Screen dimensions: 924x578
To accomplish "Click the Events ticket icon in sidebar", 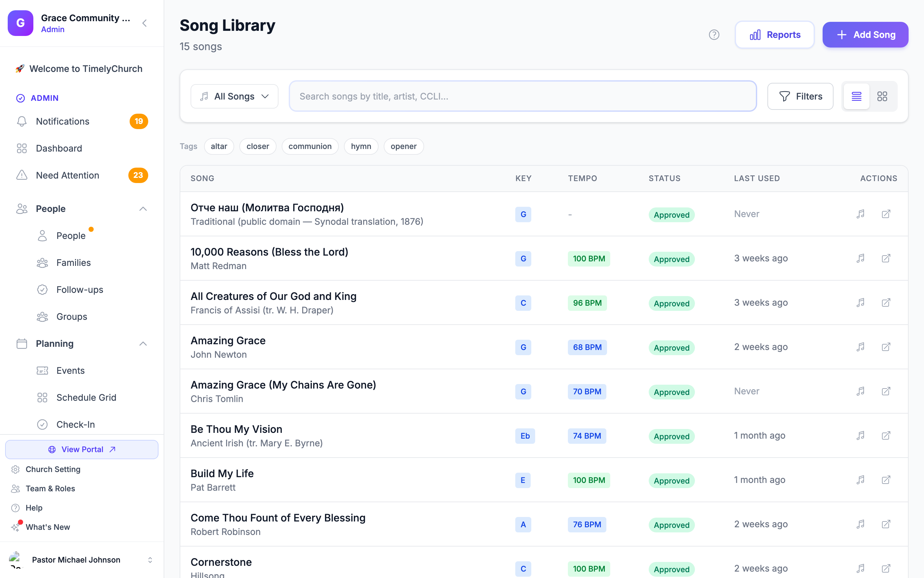I will [x=42, y=371].
